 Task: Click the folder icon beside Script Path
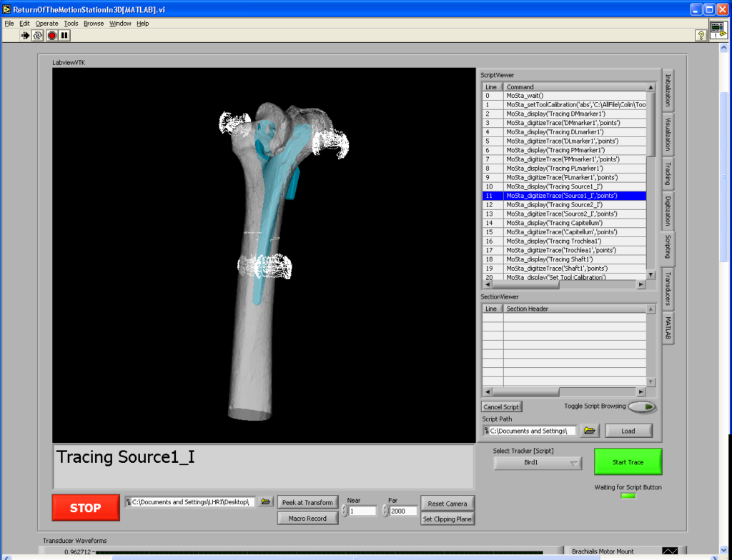[590, 431]
